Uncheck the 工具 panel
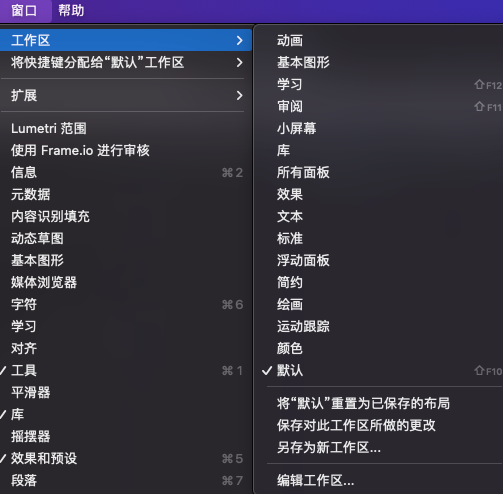Image resolution: width=503 pixels, height=494 pixels. [x=126, y=370]
